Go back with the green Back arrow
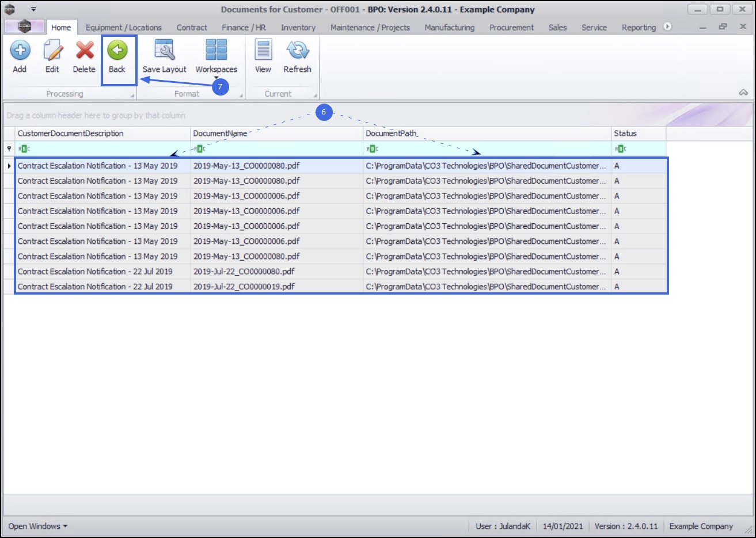Image resolution: width=756 pixels, height=538 pixels. point(117,51)
